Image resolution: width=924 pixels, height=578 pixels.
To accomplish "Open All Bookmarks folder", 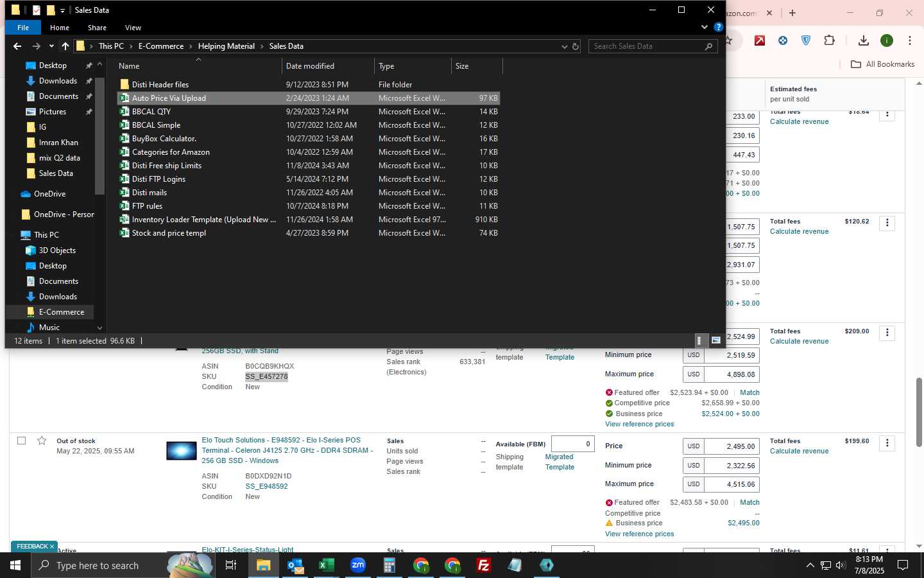I will point(882,64).
